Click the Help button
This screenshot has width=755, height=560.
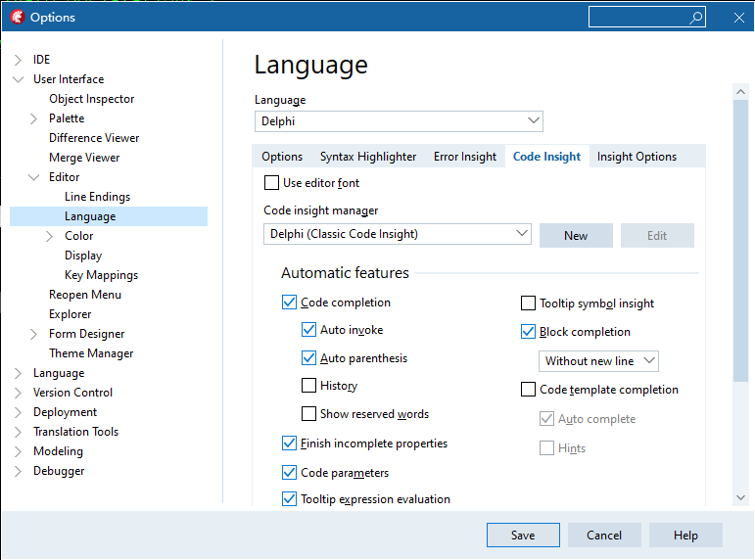click(x=685, y=535)
